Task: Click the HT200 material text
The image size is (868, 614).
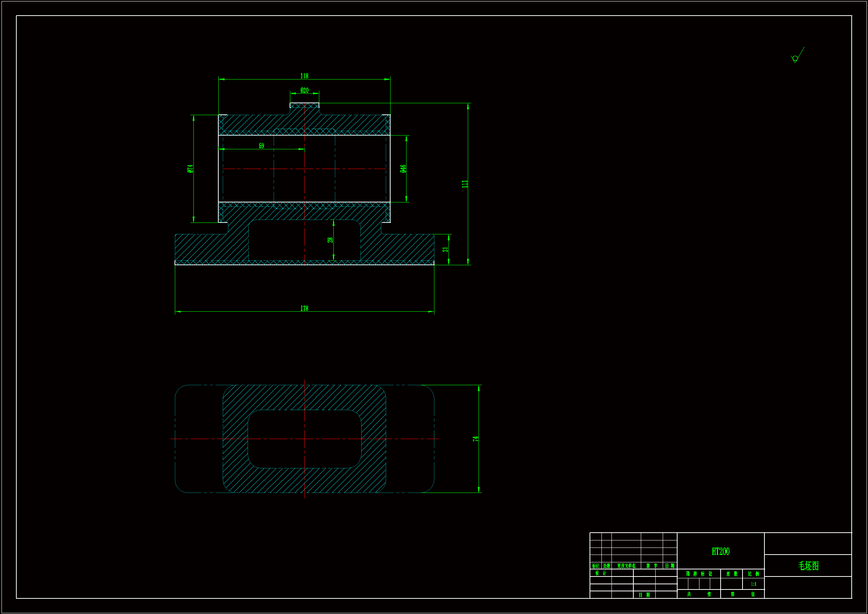Action: (721, 552)
